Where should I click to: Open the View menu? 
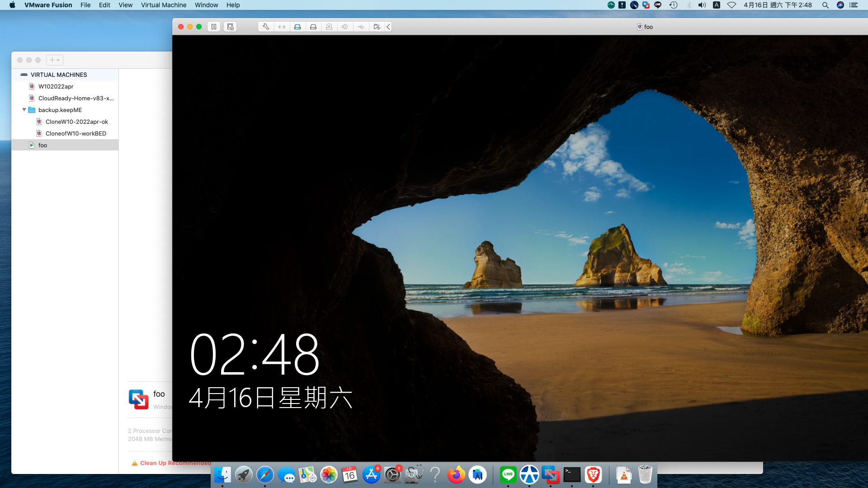pos(125,5)
